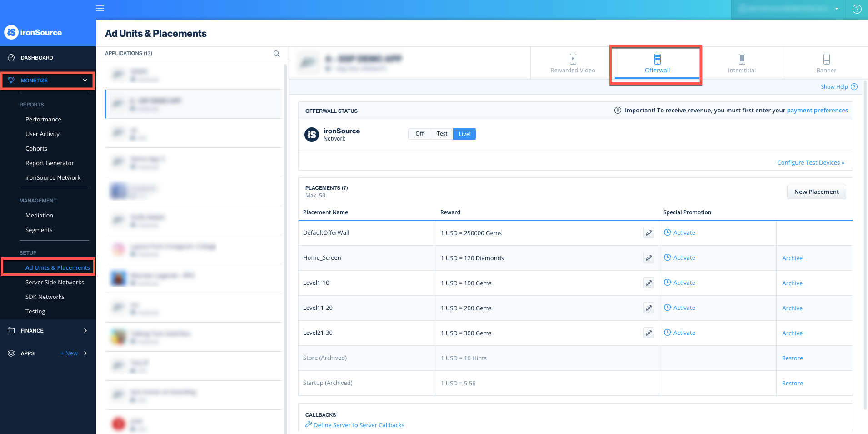The width and height of the screenshot is (868, 434).
Task: Click the hamburger menu icon
Action: pos(100,8)
